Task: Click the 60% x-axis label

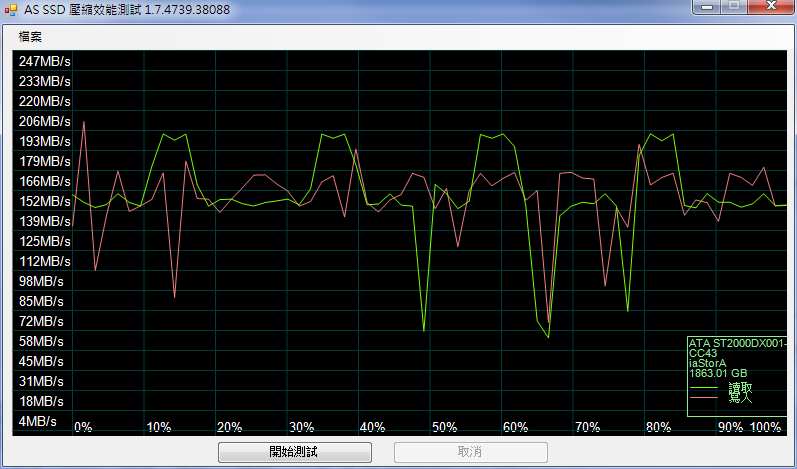Action: (x=515, y=427)
